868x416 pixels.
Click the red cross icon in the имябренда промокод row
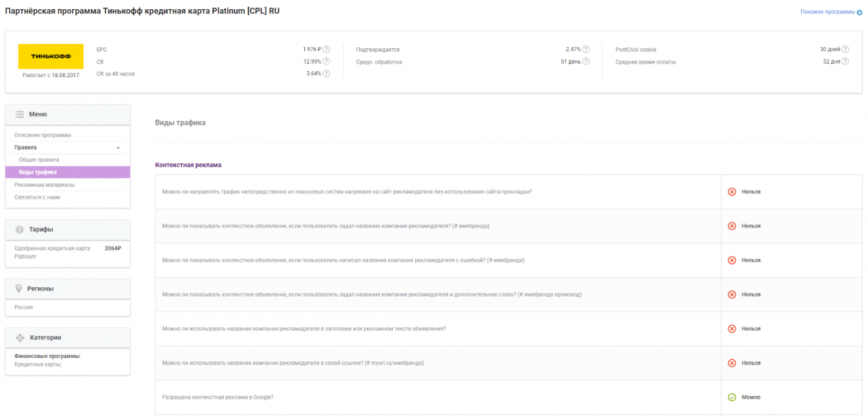(x=731, y=295)
